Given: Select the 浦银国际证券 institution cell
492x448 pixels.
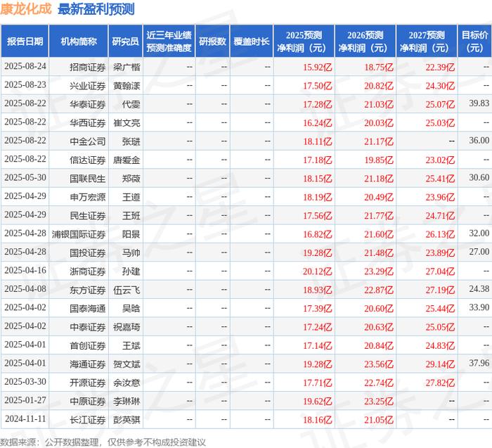Looking at the screenshot, I should coord(79,234).
